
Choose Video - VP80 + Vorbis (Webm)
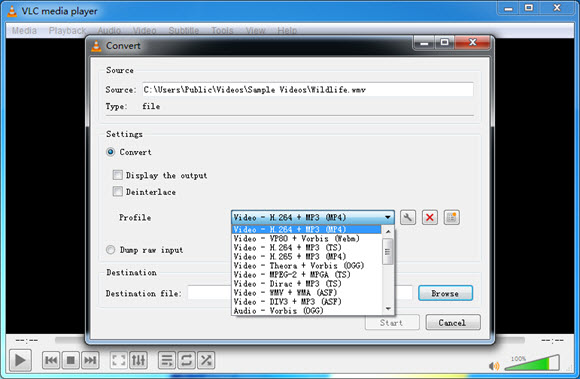tap(306, 238)
